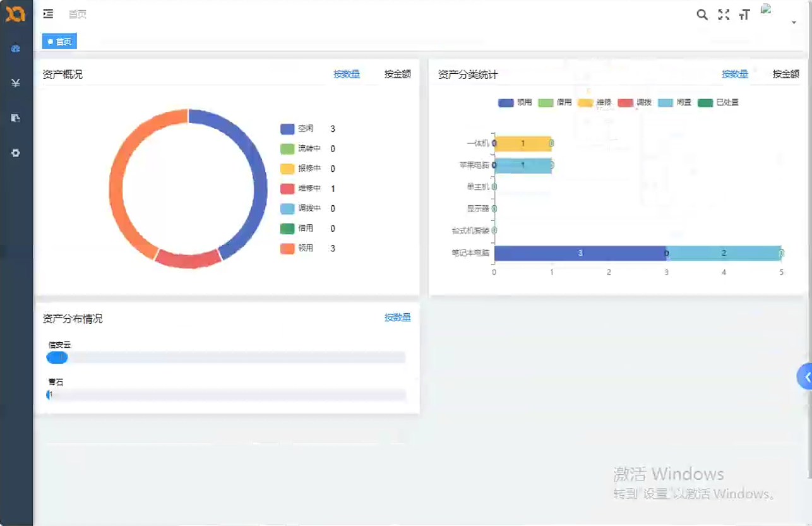Open the ¥ finance section in the sidebar
Viewport: 812px width, 526px height.
tap(16, 83)
